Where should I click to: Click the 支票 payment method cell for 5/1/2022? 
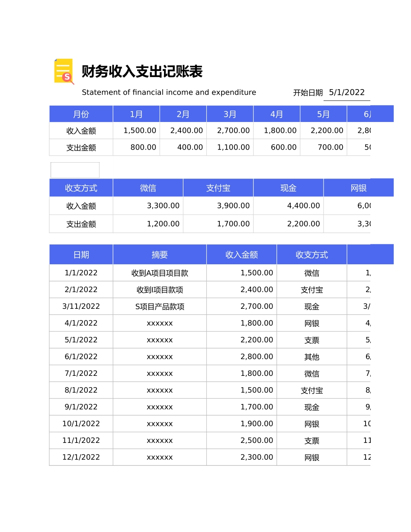311,340
